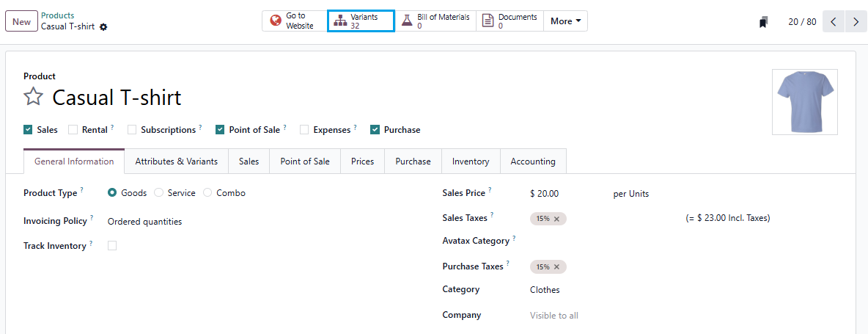Enable the Rental checkbox
This screenshot has width=868, height=334.
point(73,130)
